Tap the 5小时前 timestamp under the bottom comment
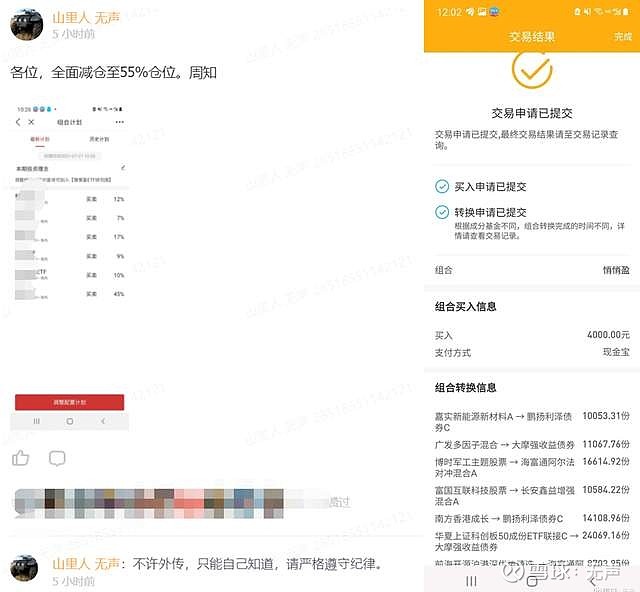Screen dimensions: 640x592 coord(73,581)
